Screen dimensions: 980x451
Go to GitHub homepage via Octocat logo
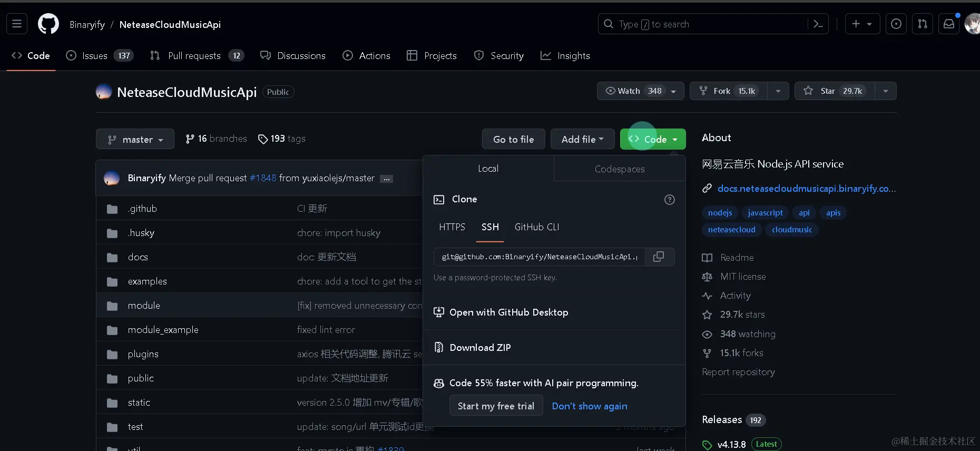click(x=48, y=24)
